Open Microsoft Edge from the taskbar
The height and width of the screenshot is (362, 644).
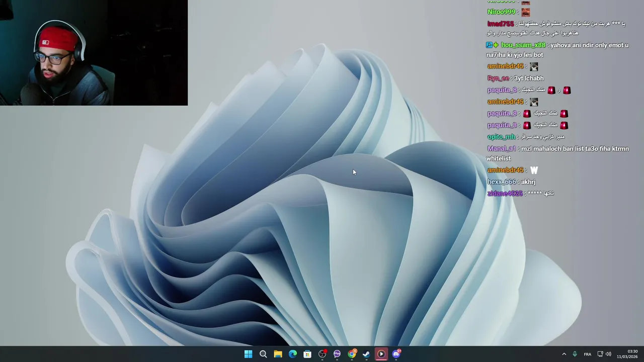[293, 354]
